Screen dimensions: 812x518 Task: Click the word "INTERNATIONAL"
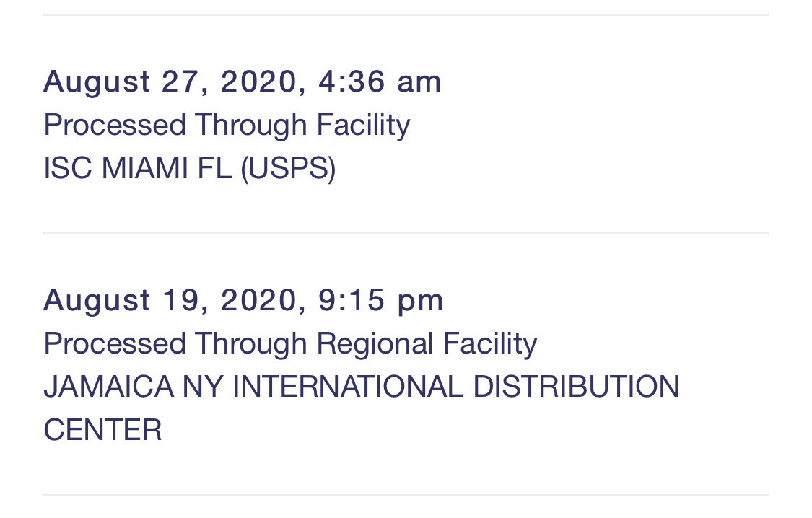tap(347, 387)
